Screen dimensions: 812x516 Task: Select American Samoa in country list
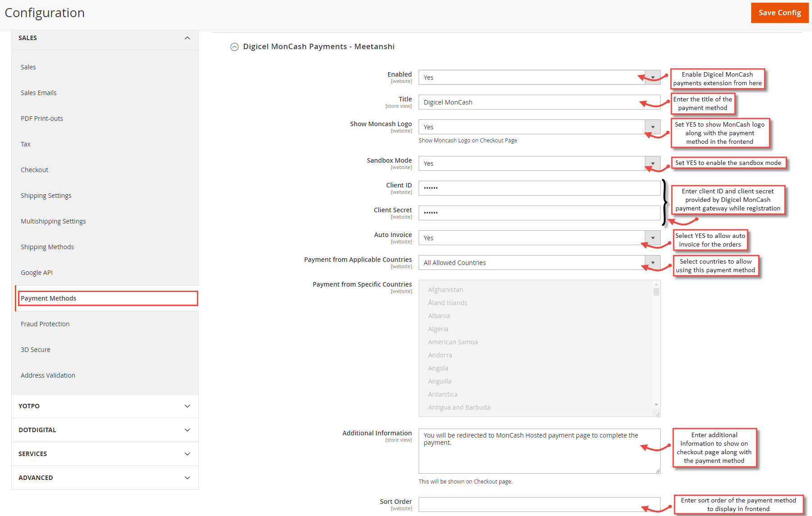pos(453,342)
